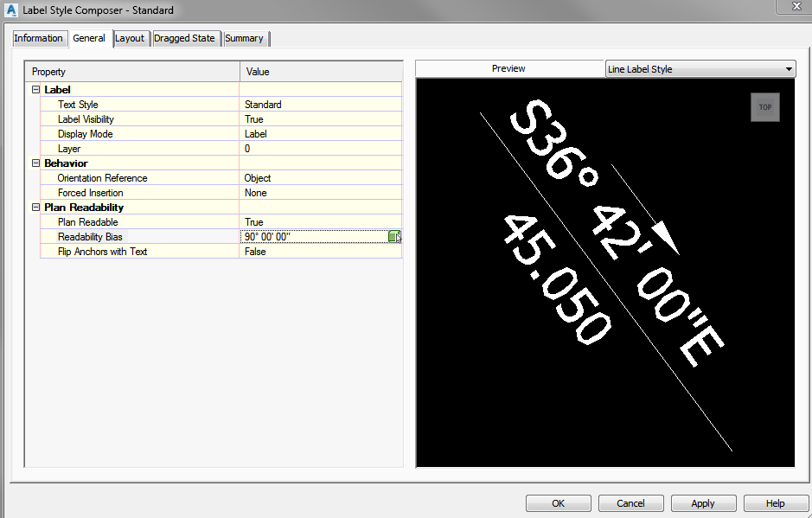Open Help for the Label Style Composer

[776, 502]
